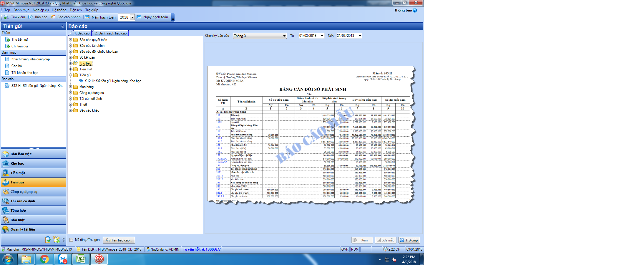Open the year 2018 dropdown
Viewport: 644px width, 265px height.
click(x=132, y=17)
